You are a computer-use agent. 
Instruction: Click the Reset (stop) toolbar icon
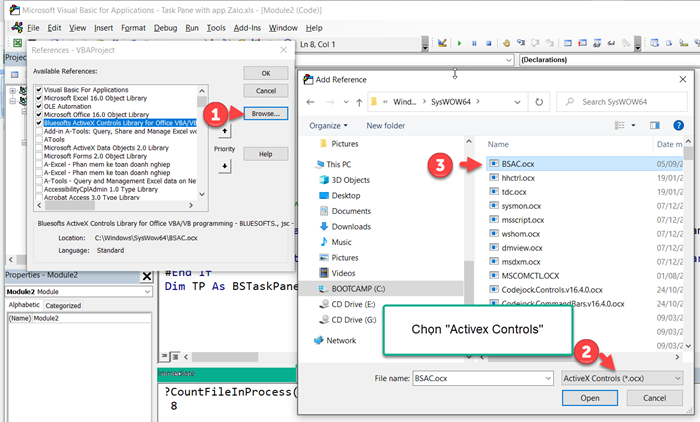click(488, 43)
